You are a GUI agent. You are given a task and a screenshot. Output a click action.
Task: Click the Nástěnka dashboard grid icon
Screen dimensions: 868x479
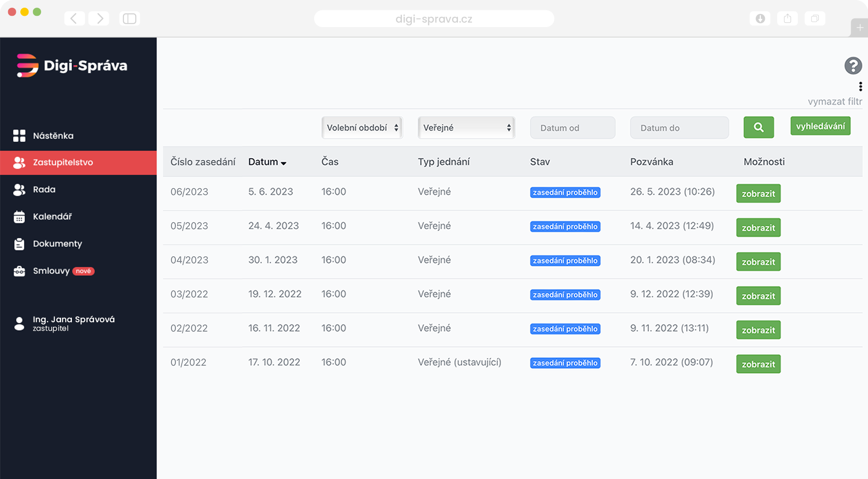19,136
